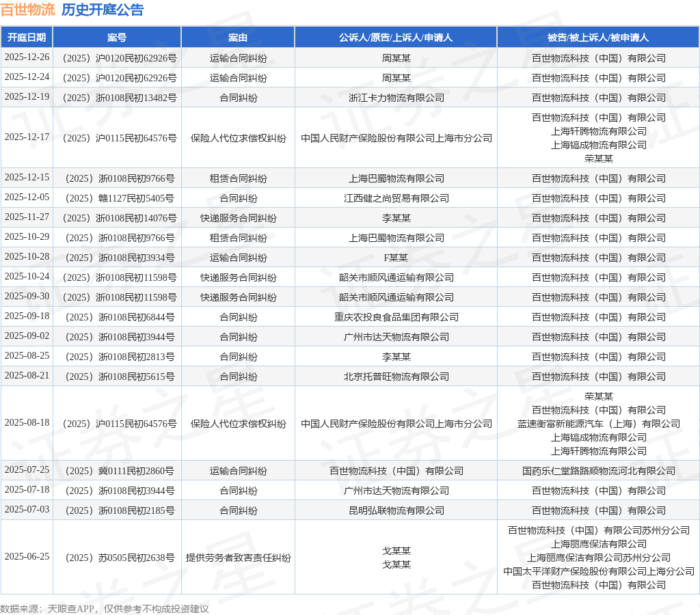
Task: Click 周某某 in the 2025-12-26 row
Action: [x=396, y=58]
